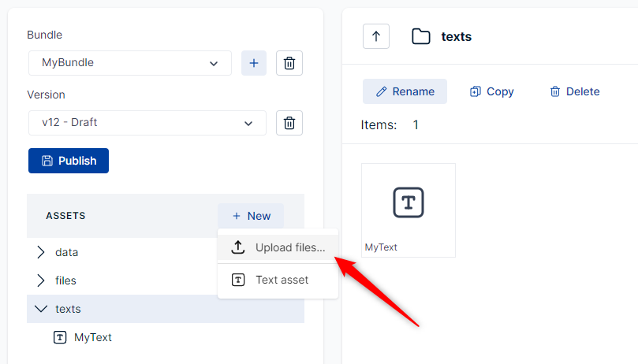Open the v12 - Draft version dropdown
This screenshot has height=364, width=638.
147,123
